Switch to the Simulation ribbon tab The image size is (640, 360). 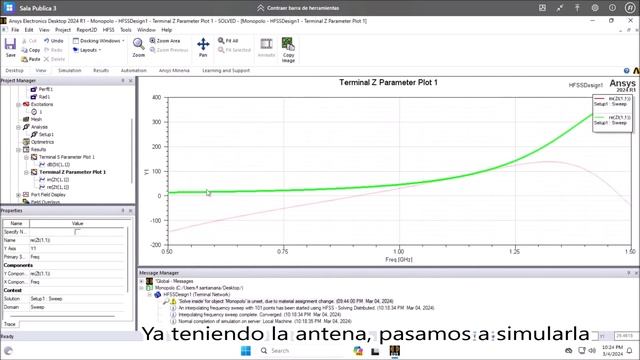click(70, 71)
